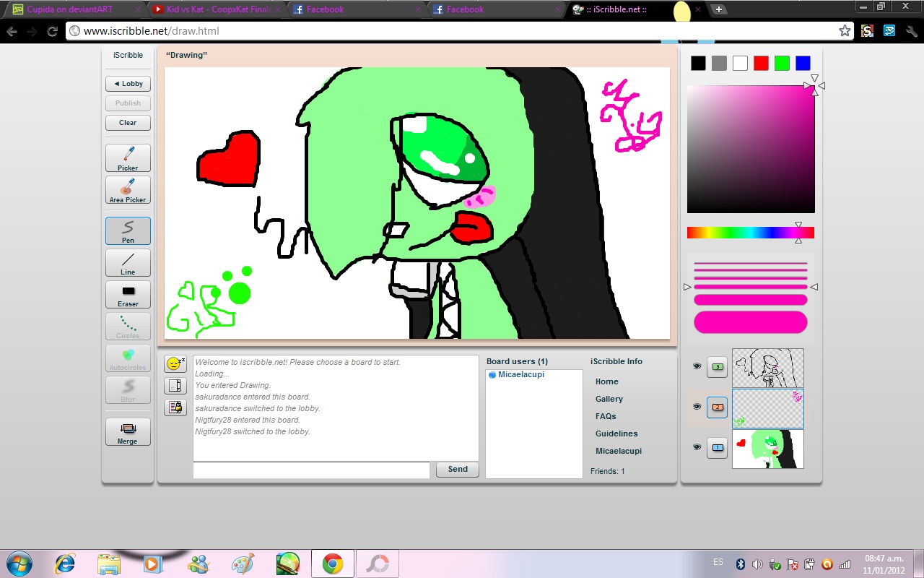Open Paint from the taskbar
The width and height of the screenshot is (924, 578).
[243, 564]
